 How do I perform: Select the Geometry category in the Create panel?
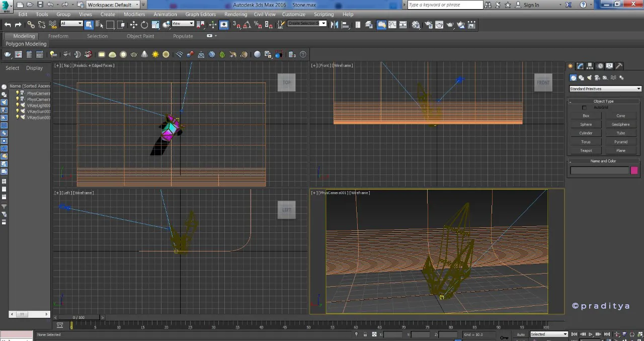573,77
